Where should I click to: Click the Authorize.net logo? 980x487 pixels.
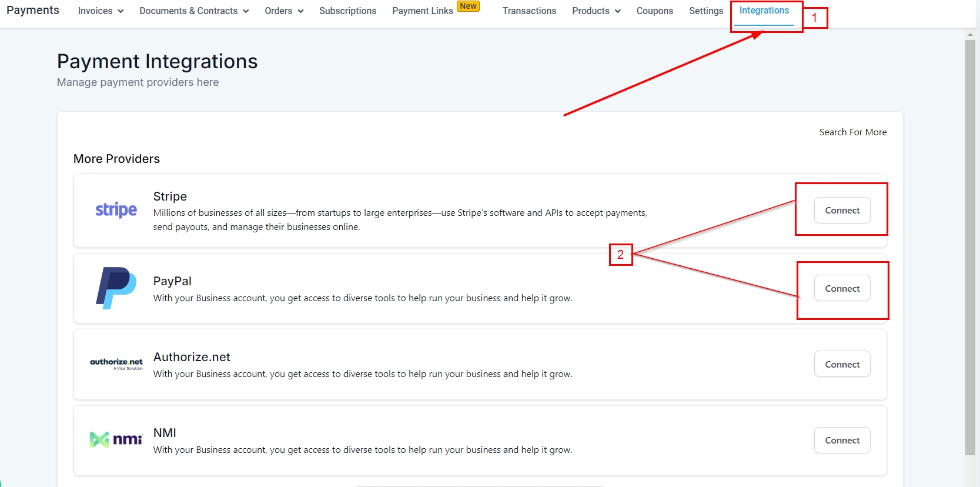click(x=116, y=364)
